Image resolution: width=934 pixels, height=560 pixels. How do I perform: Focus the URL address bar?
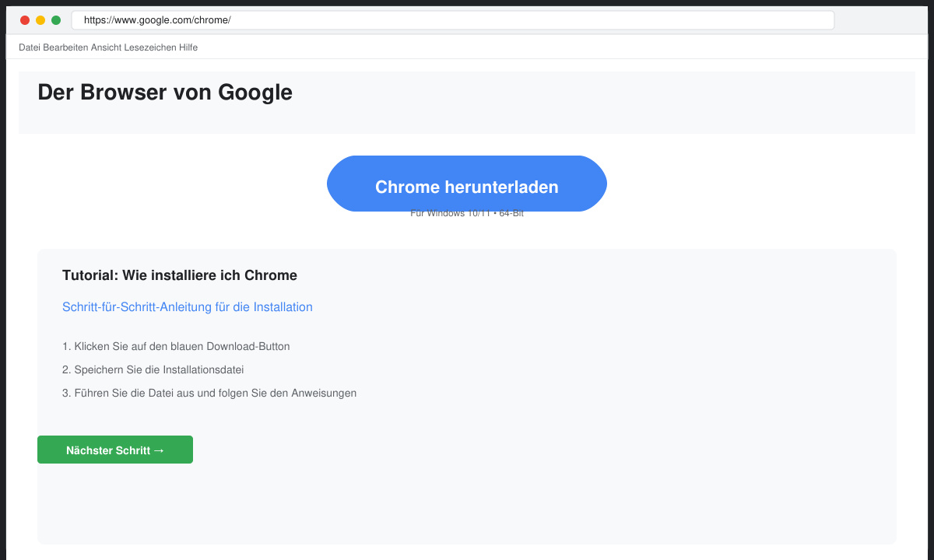click(x=453, y=20)
